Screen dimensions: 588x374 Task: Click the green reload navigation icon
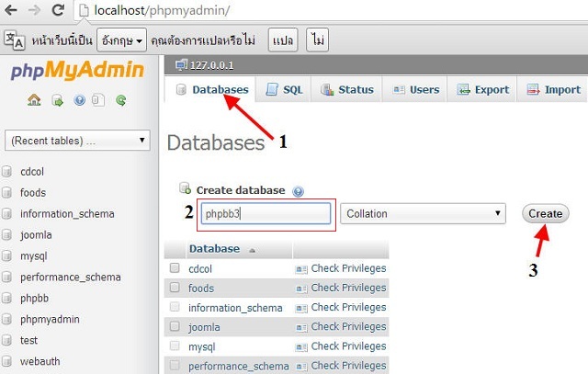pos(120,100)
